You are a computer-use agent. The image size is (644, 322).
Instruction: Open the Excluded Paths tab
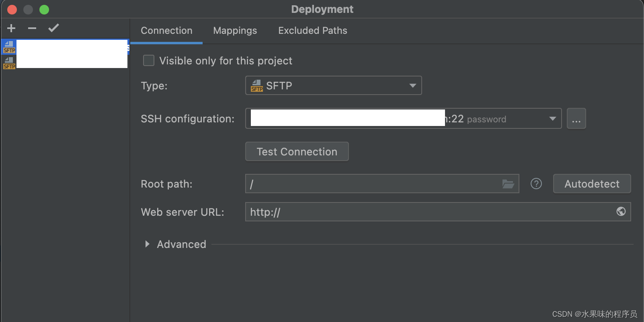313,31
